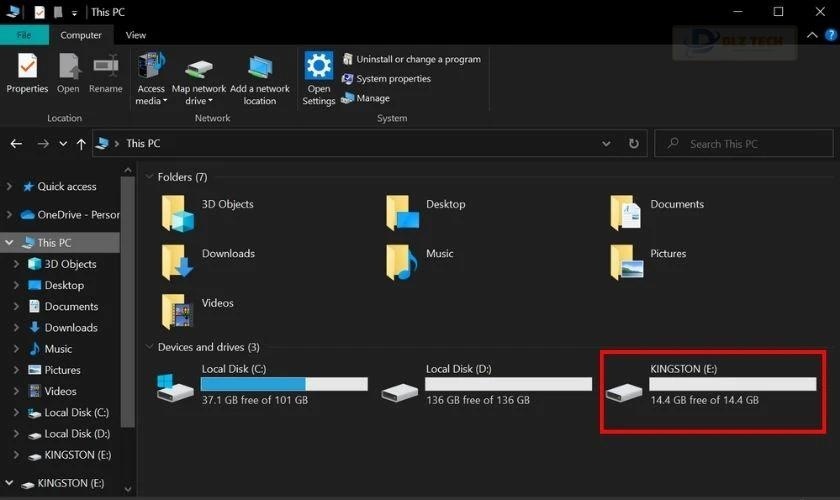Open the address bar history dropdown
Image resolution: width=840 pixels, height=500 pixels.
pyautogui.click(x=606, y=144)
